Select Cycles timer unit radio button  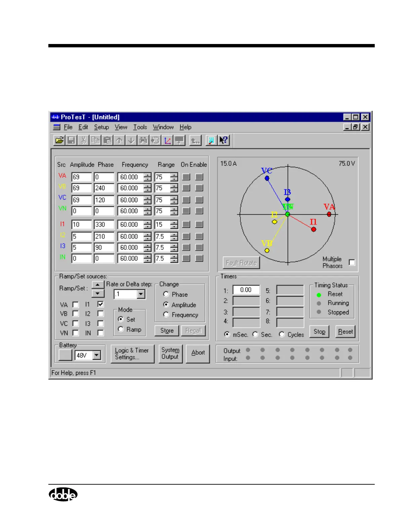(x=282, y=334)
